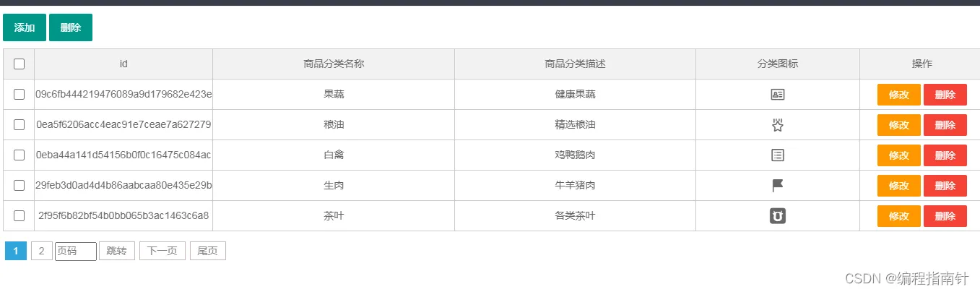Screen dimensions: 980x292
Task: Click the green 添加 button
Action: pos(25,27)
